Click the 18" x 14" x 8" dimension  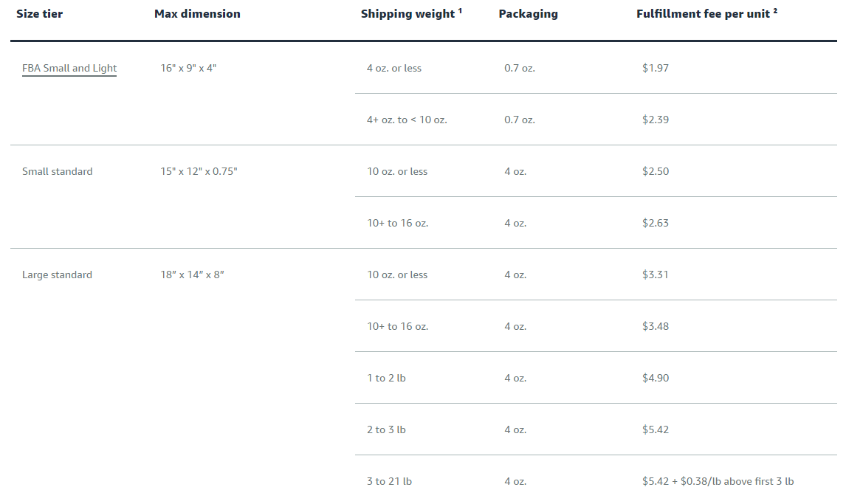192,275
